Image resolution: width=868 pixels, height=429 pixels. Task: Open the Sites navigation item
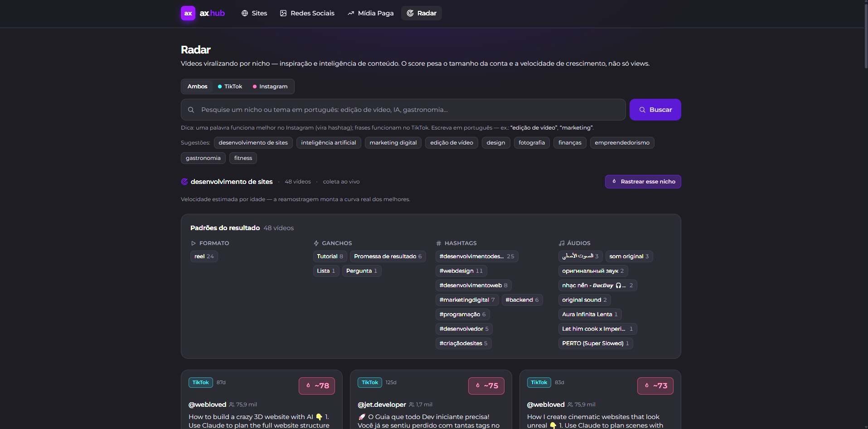coord(254,13)
